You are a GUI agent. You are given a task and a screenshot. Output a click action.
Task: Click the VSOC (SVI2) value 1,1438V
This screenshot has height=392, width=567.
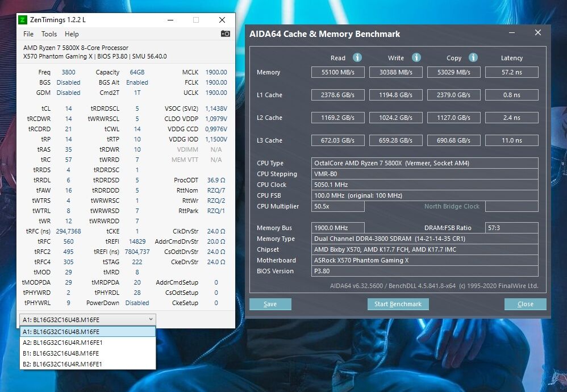[x=216, y=109]
